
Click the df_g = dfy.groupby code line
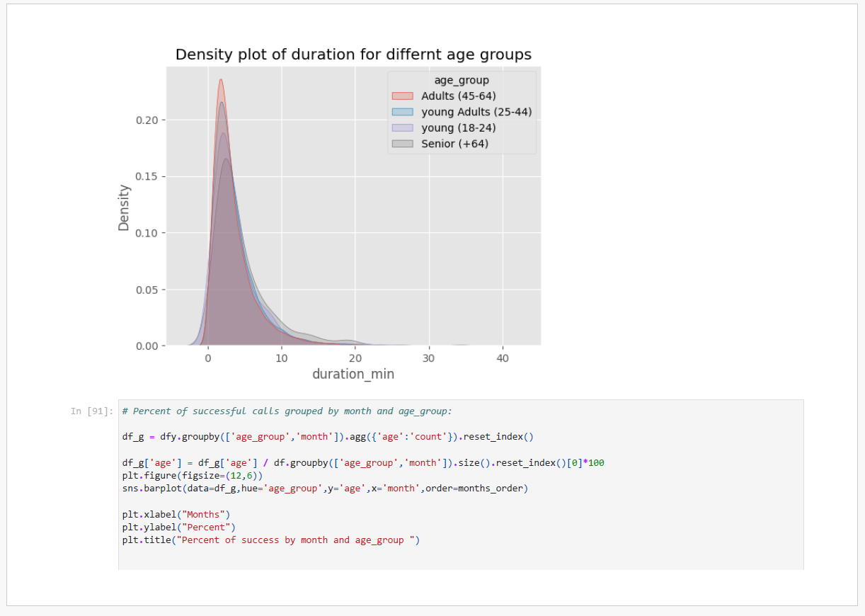(x=328, y=437)
